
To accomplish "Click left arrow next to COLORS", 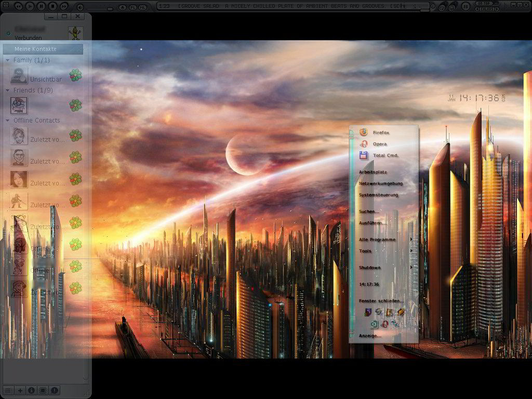I will point(477,9).
